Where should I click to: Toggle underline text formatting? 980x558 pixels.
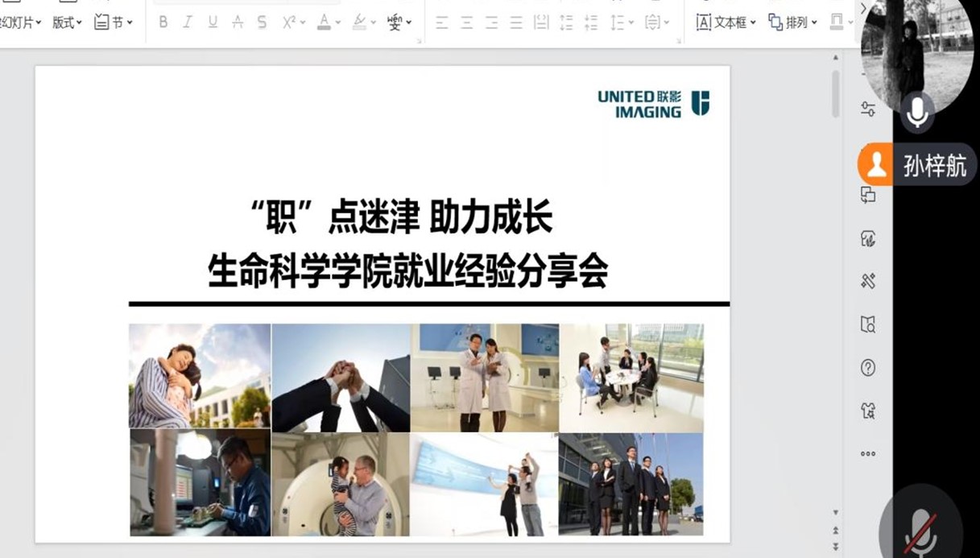213,23
